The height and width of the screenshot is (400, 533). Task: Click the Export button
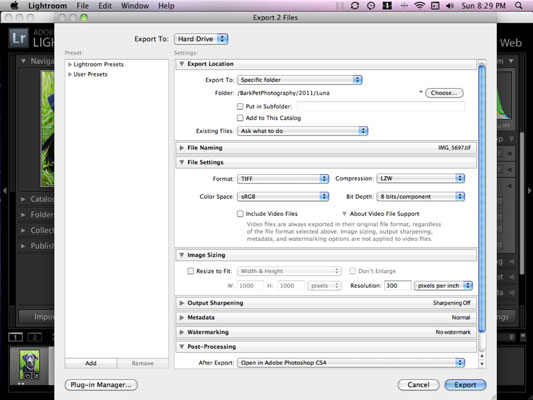pyautogui.click(x=465, y=385)
